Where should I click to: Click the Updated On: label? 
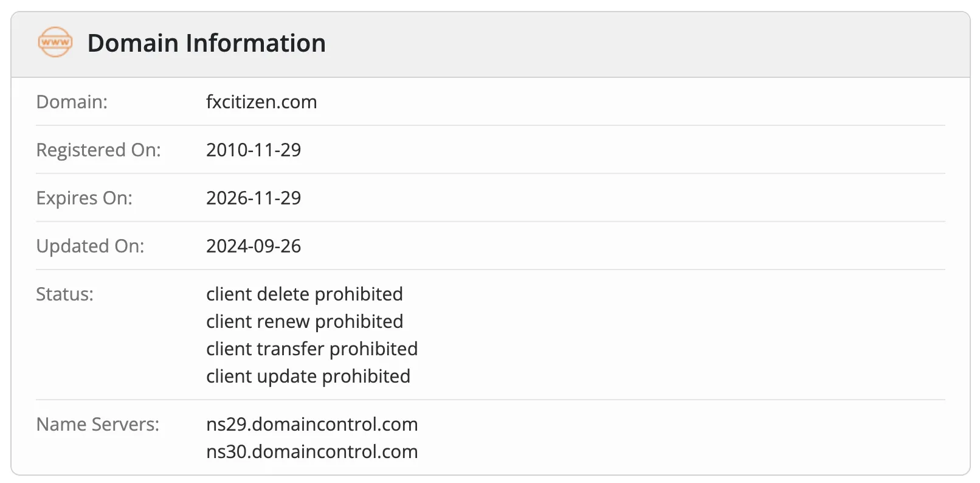90,246
